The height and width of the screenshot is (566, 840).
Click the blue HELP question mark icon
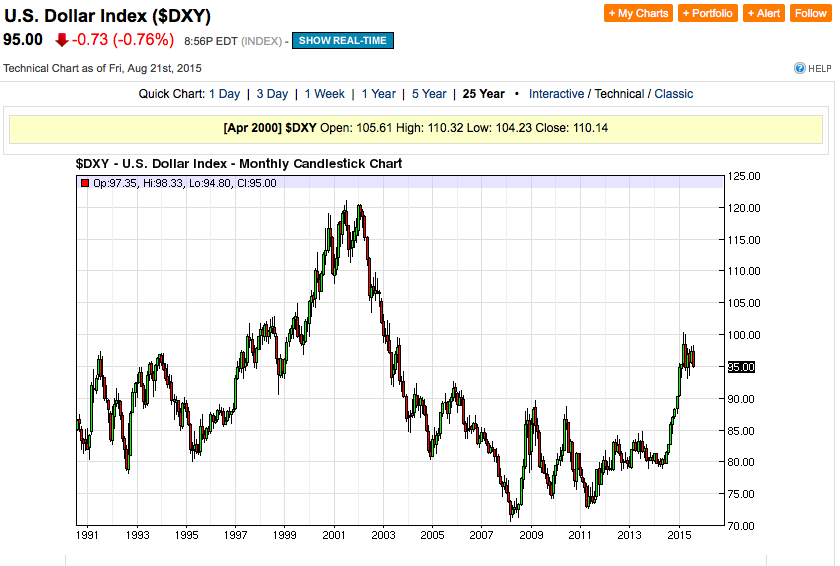[x=799, y=68]
